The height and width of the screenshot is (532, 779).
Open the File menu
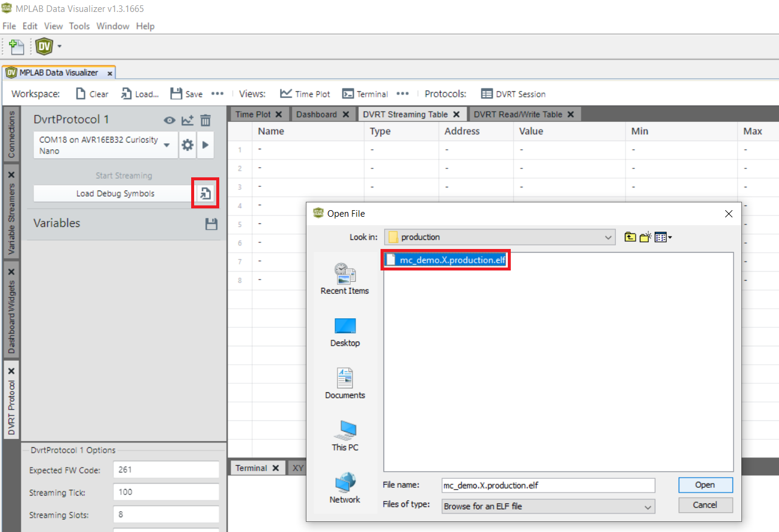pyautogui.click(x=9, y=26)
